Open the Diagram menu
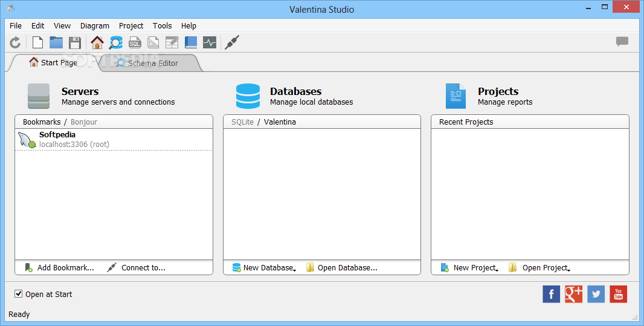This screenshot has width=644, height=326. 95,25
